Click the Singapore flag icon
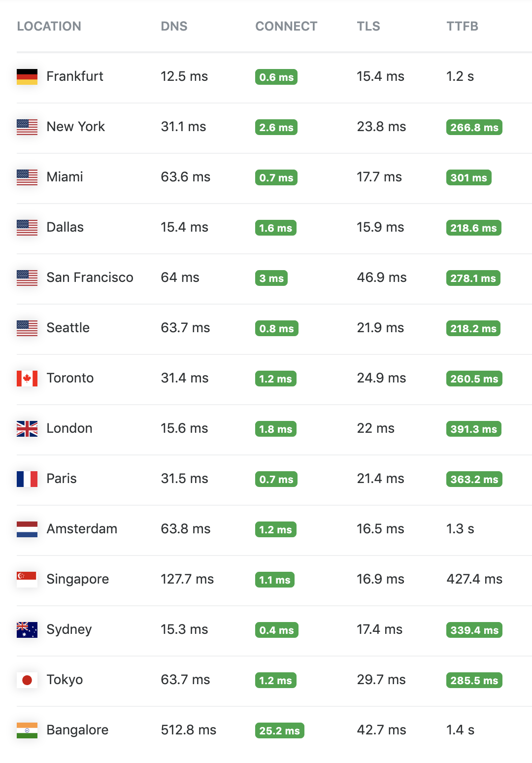Viewport: 532px width, 763px height. tap(27, 579)
